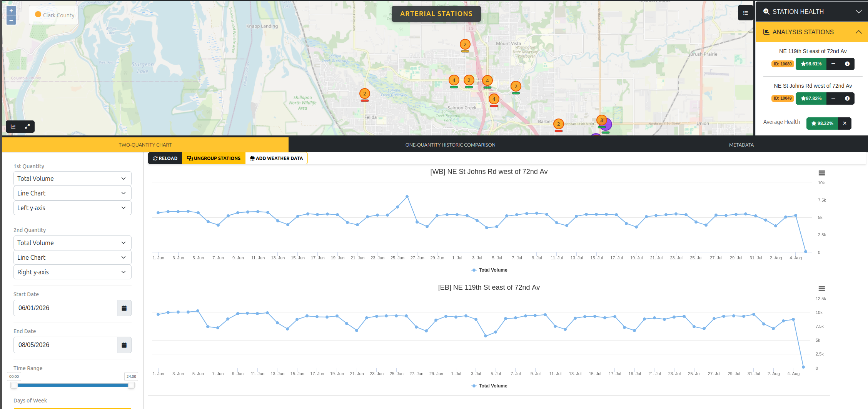
Task: Click the chart icon on map
Action: point(13,126)
